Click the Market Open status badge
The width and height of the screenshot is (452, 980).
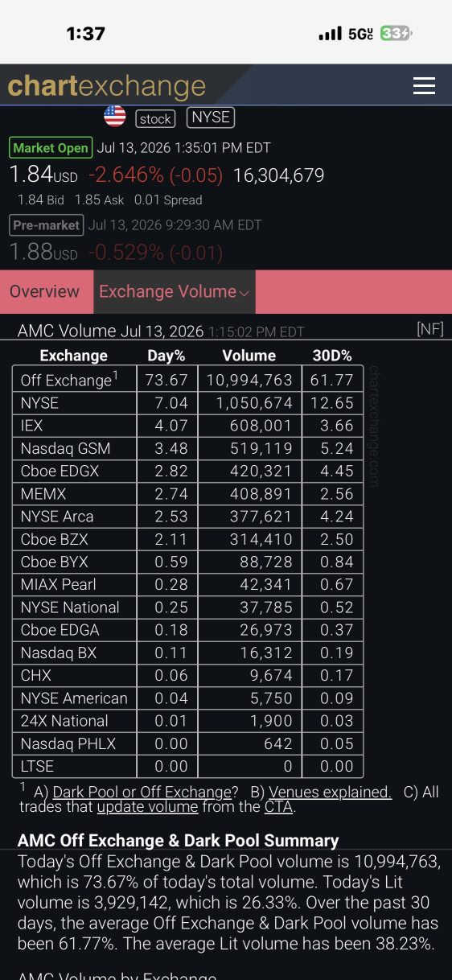50,148
